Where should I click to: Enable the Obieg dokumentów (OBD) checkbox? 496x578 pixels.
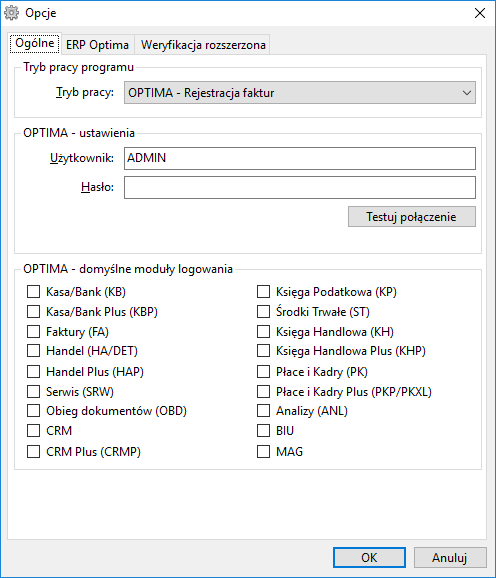coord(34,410)
